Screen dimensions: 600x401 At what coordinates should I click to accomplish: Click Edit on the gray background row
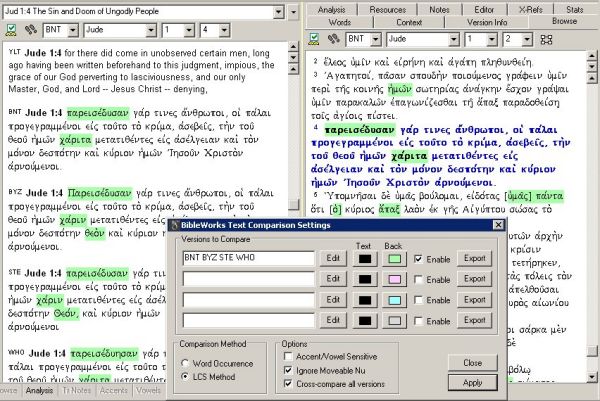333,320
